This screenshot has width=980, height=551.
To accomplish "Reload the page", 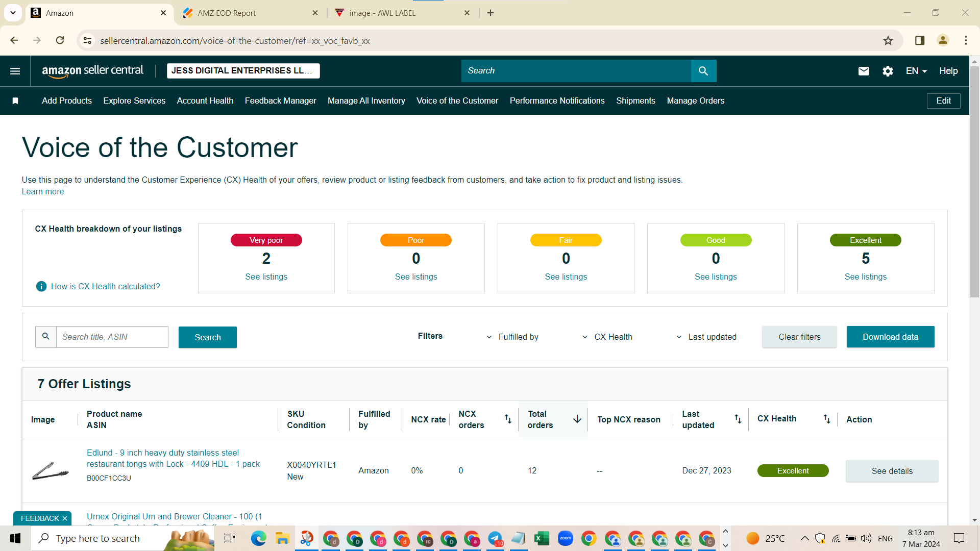I will [x=60, y=40].
